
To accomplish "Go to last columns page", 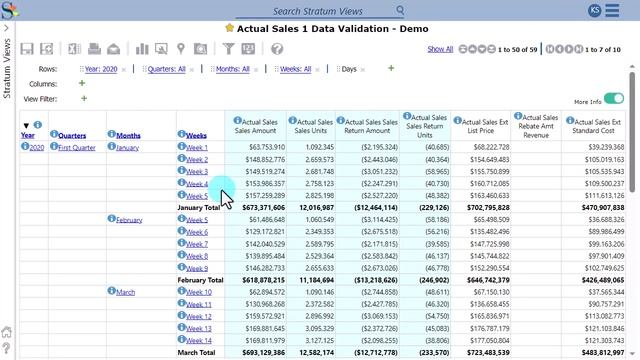I will (579, 49).
